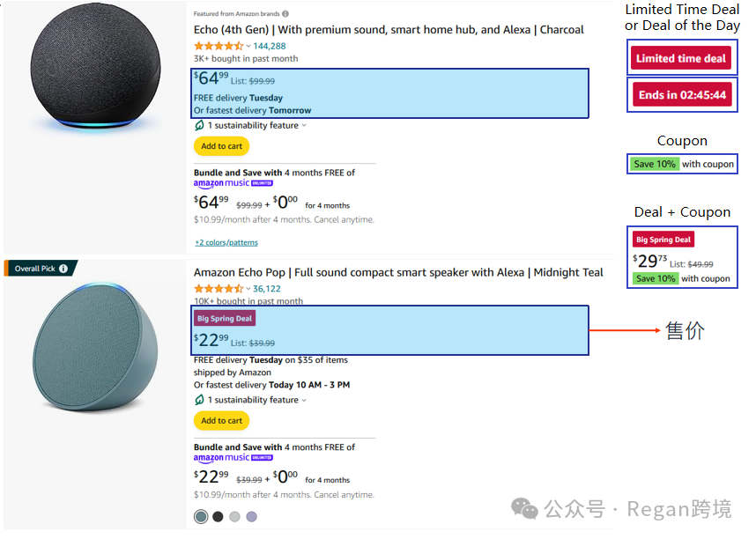Open the +2 colors/patterns link
The width and height of the screenshot is (756, 539).
click(226, 242)
